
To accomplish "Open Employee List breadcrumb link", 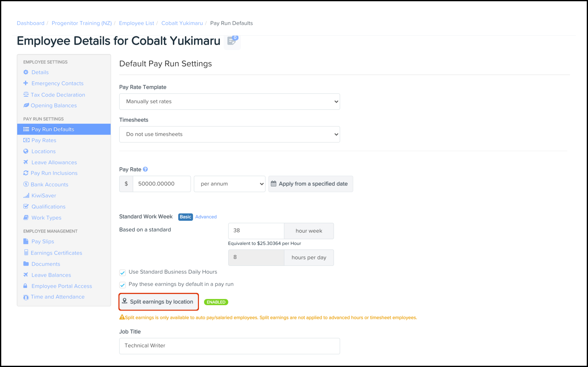I will pos(136,23).
